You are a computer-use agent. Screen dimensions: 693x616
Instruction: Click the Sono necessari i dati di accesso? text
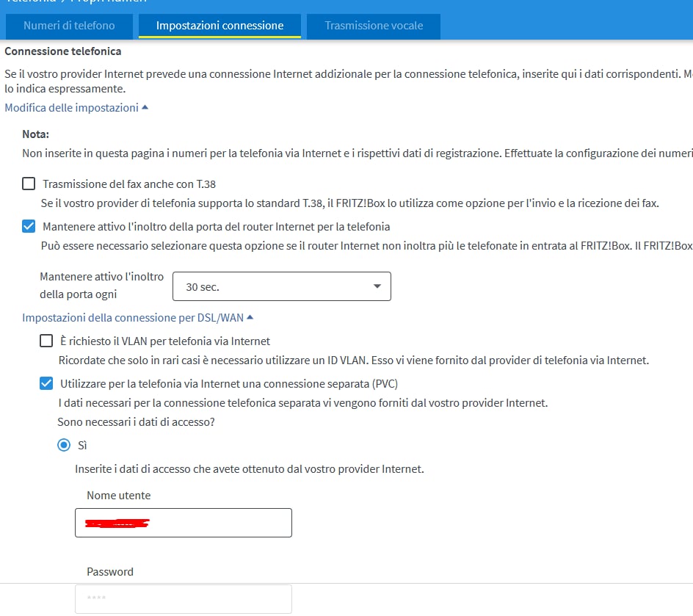[x=136, y=422]
